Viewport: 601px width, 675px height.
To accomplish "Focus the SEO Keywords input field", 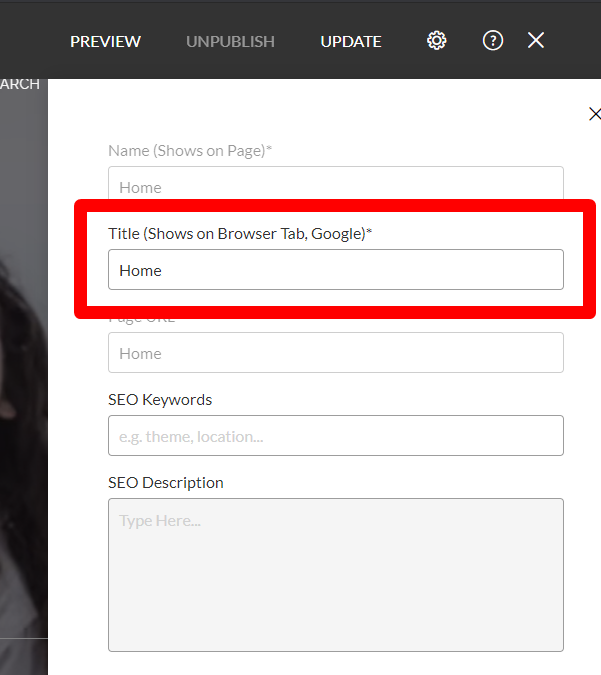I will pos(336,436).
